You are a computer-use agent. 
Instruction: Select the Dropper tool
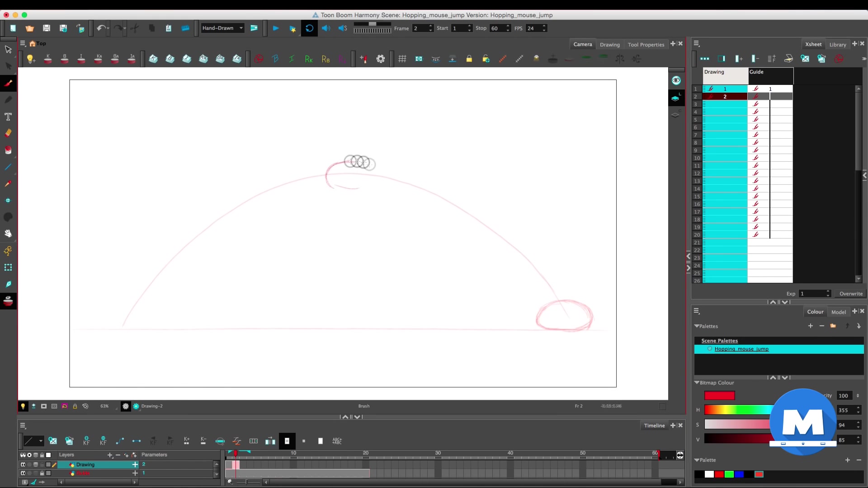tap(8, 183)
